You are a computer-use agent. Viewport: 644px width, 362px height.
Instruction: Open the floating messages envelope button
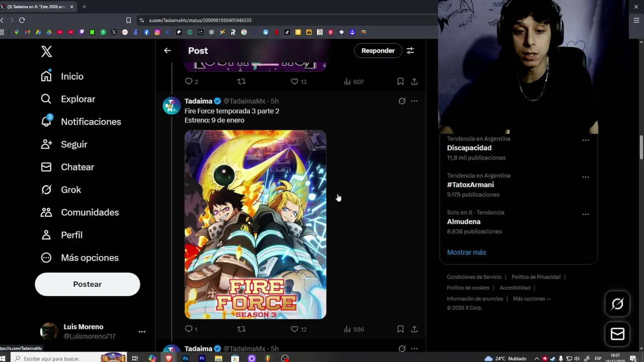[617, 334]
